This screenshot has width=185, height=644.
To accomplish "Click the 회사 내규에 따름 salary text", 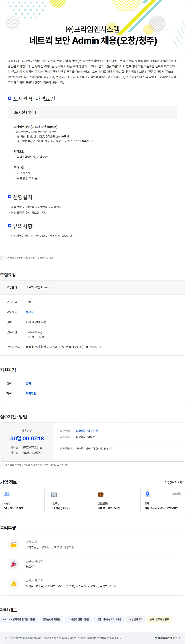I will coord(36,322).
